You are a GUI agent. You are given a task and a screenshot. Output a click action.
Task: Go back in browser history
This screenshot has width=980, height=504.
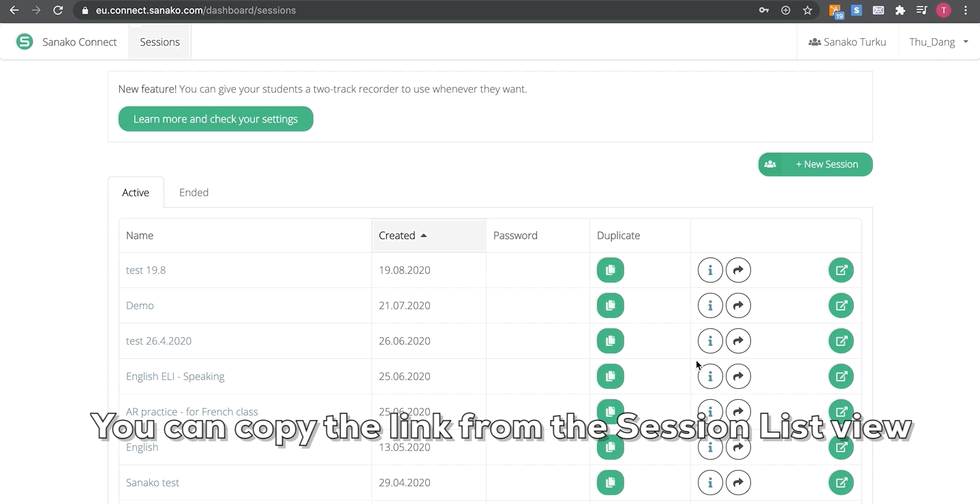(14, 10)
